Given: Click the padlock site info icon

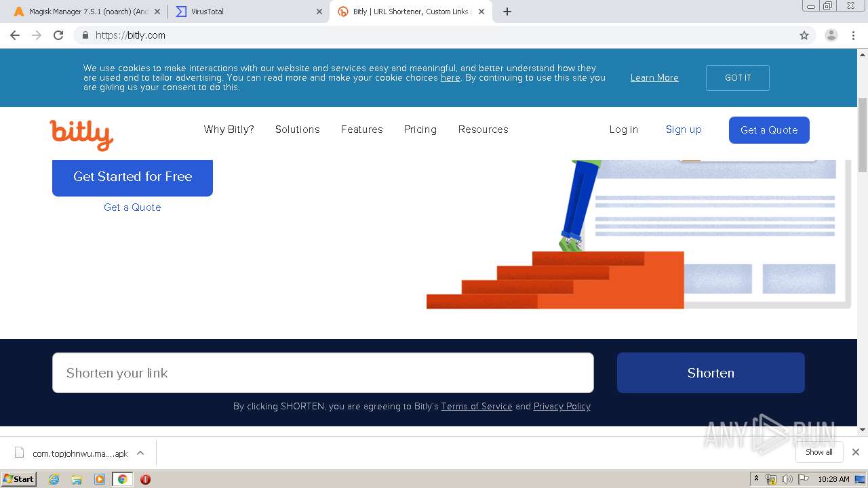Looking at the screenshot, I should 85,35.
